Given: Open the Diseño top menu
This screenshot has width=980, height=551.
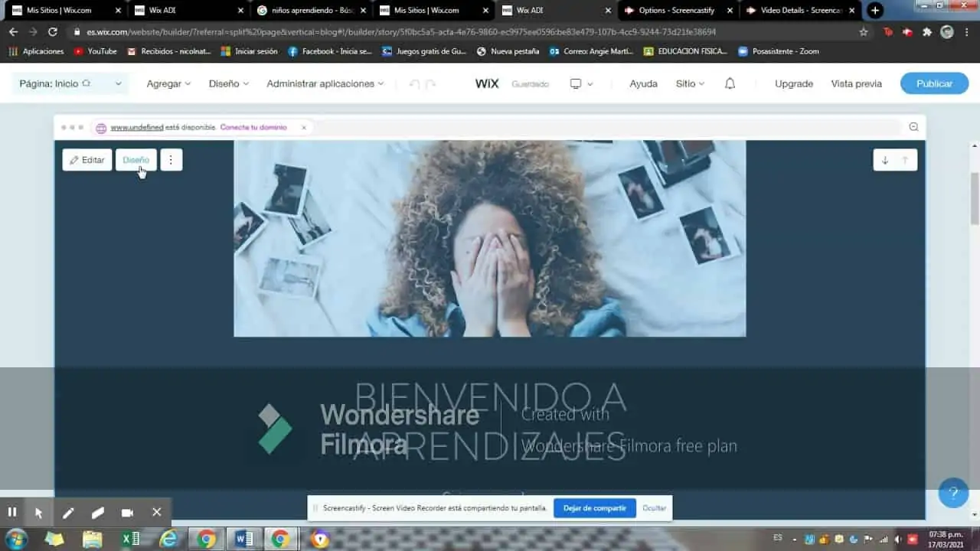Looking at the screenshot, I should click(229, 83).
